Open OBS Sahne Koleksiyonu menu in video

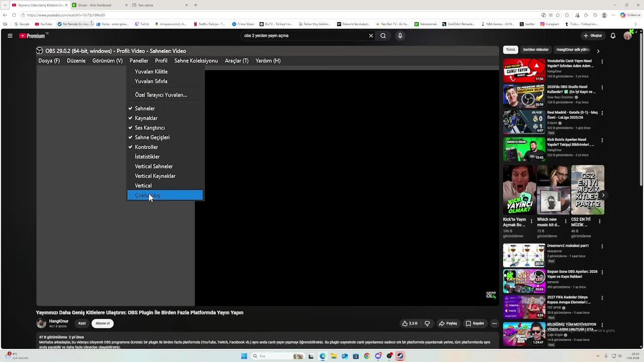click(196, 61)
